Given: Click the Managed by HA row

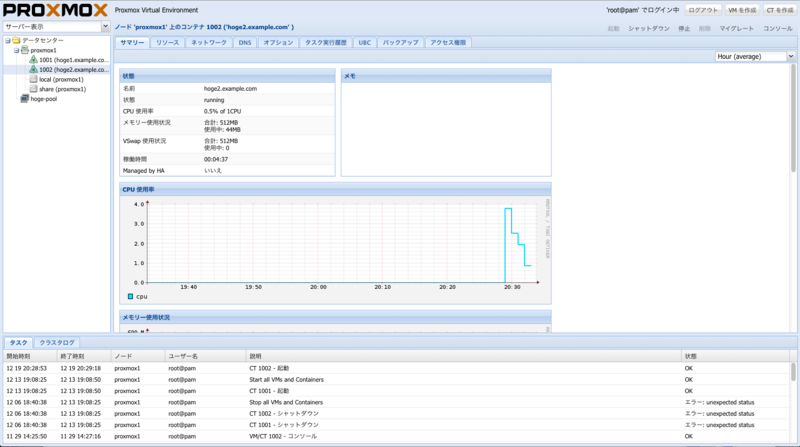Looking at the screenshot, I should 228,171.
